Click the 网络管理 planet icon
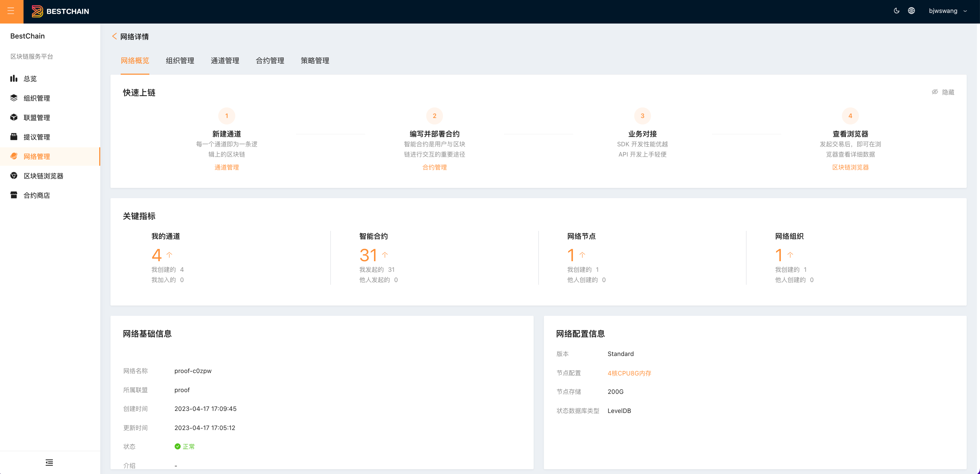This screenshot has height=474, width=980. [x=14, y=156]
